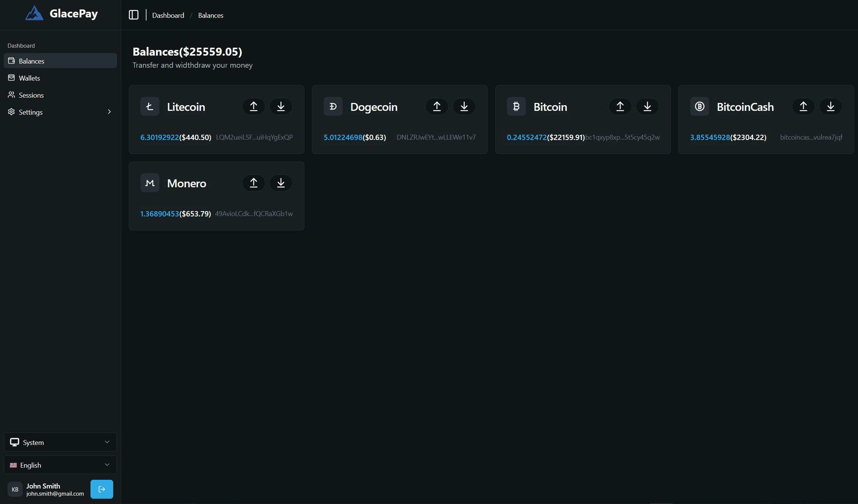Image resolution: width=858 pixels, height=504 pixels.
Task: Select Sessions in the sidebar
Action: point(60,95)
